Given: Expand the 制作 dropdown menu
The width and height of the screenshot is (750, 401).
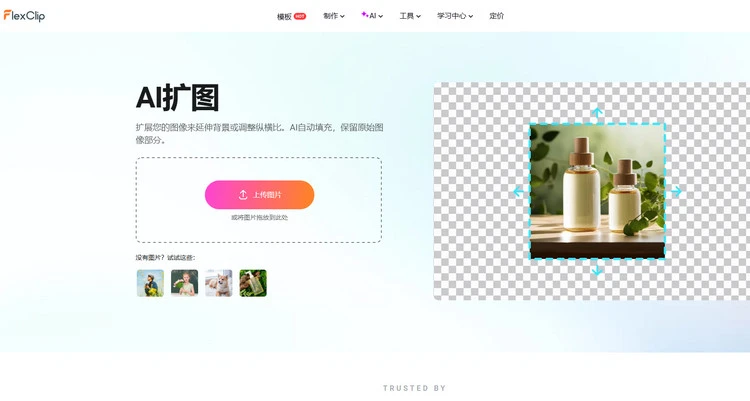Looking at the screenshot, I should (334, 16).
